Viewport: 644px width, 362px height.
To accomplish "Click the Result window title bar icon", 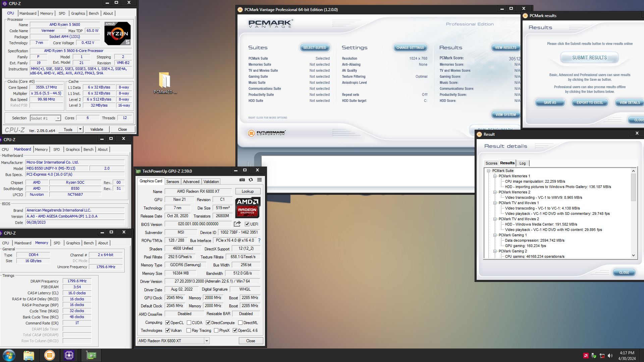I will point(479,134).
